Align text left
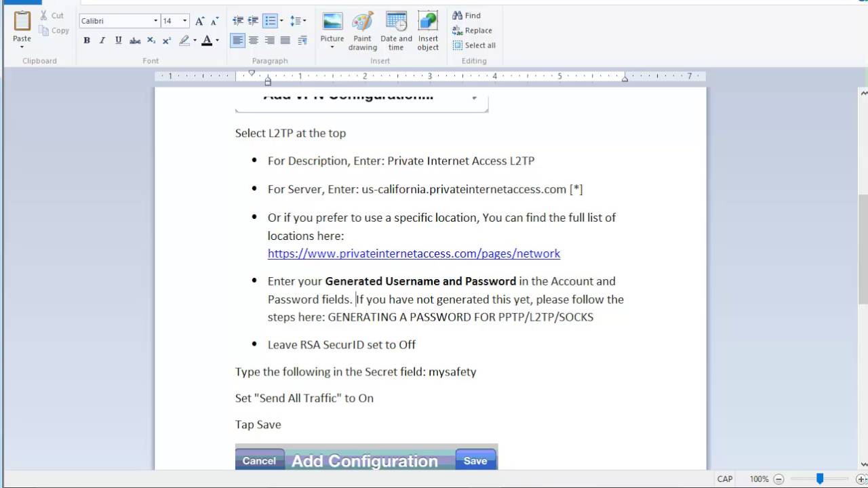The image size is (868, 488). click(237, 41)
